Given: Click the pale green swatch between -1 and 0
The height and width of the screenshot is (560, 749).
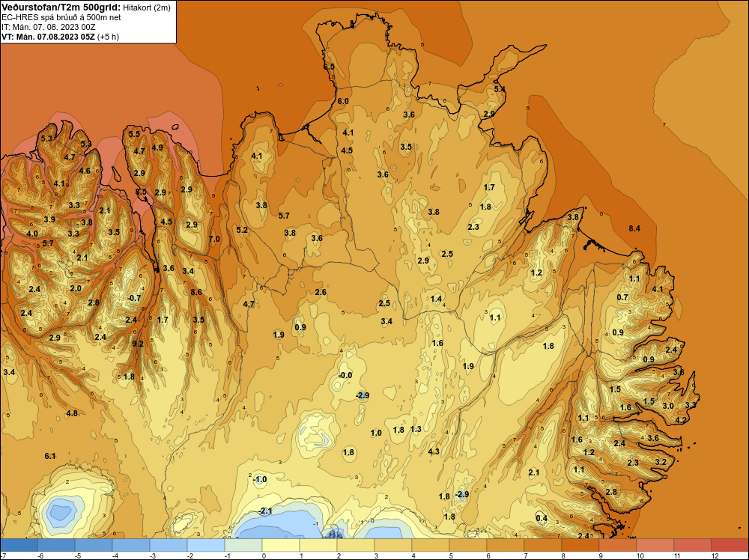Looking at the screenshot, I should [x=243, y=545].
